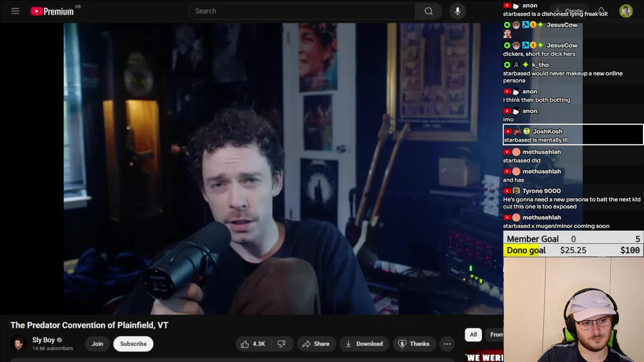Open the hamburger guide menu
644x362 pixels.
pyautogui.click(x=15, y=11)
